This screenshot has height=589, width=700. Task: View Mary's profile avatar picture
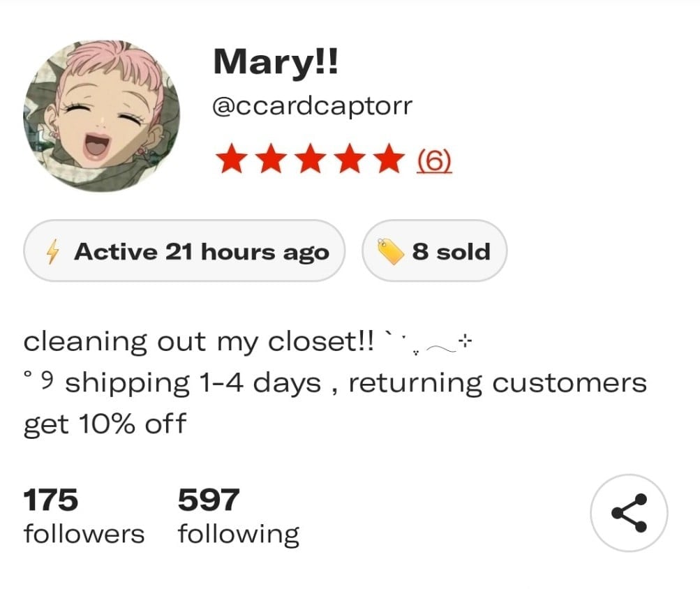[x=102, y=116]
